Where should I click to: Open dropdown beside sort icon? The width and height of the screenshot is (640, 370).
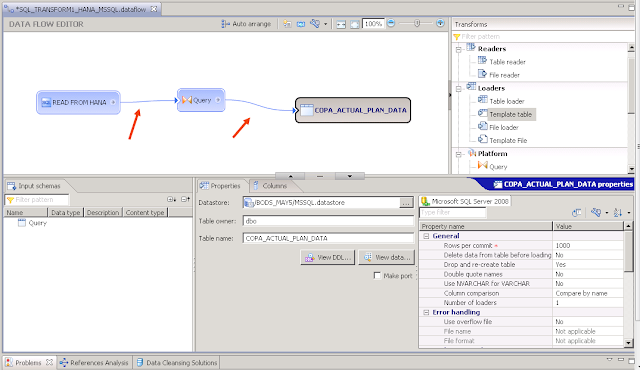point(629,213)
